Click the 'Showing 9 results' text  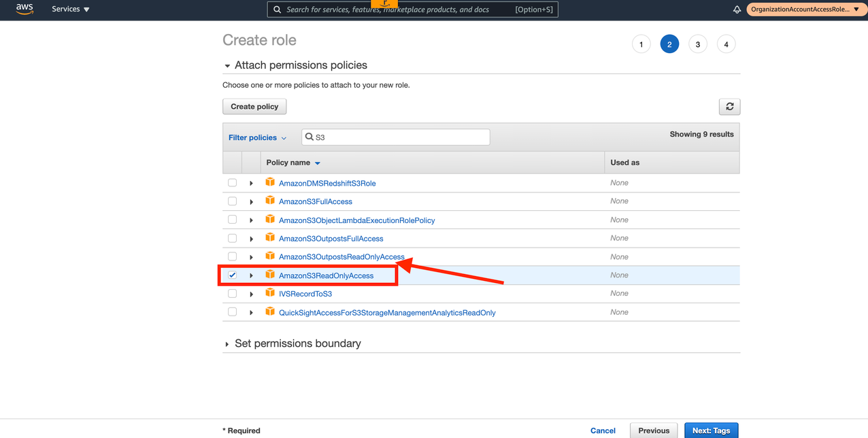click(x=701, y=135)
